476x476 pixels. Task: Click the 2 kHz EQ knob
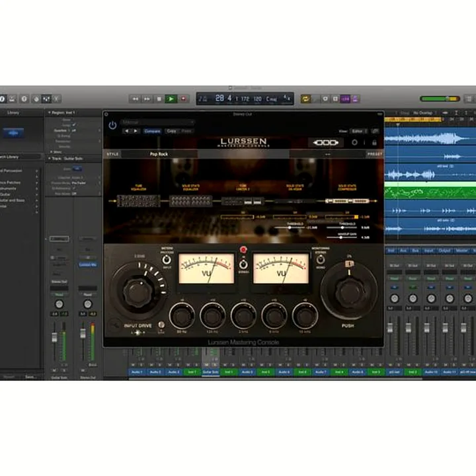[x=243, y=316]
